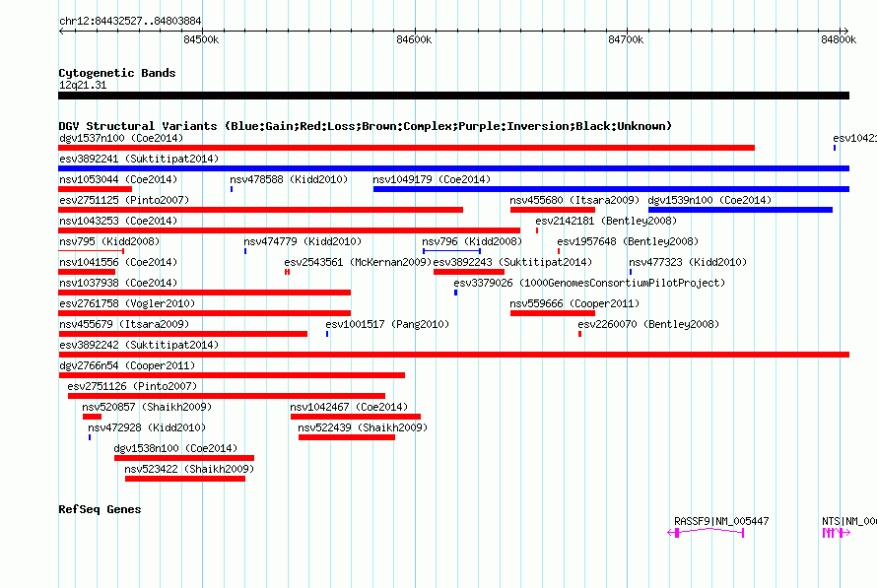
Task: Click the small red esv2543561 loss marker
Action: tap(287, 272)
